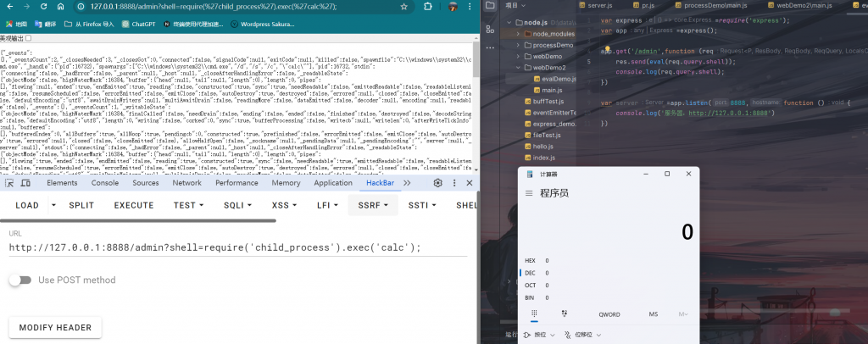This screenshot has height=344, width=868.
Task: Open the 翻译 bookmark
Action: (x=46, y=25)
